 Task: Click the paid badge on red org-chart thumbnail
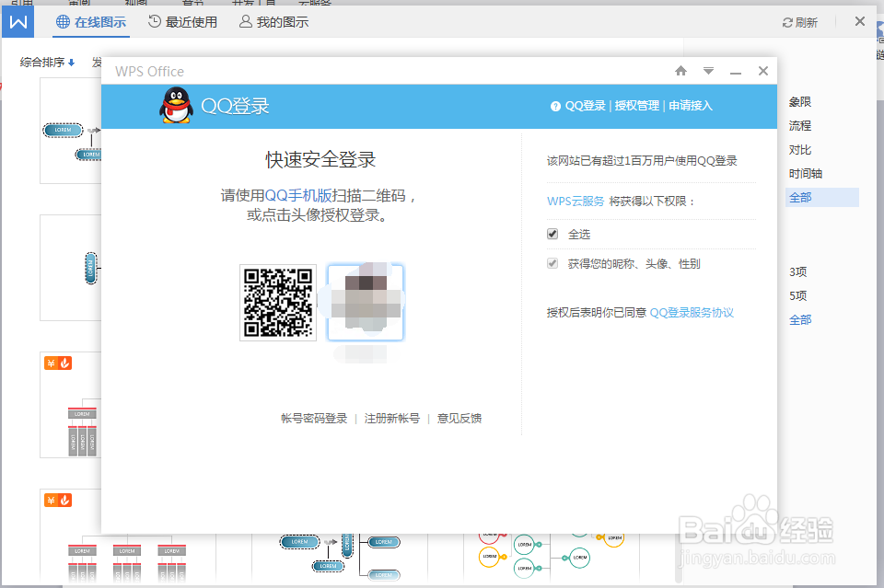[58, 363]
